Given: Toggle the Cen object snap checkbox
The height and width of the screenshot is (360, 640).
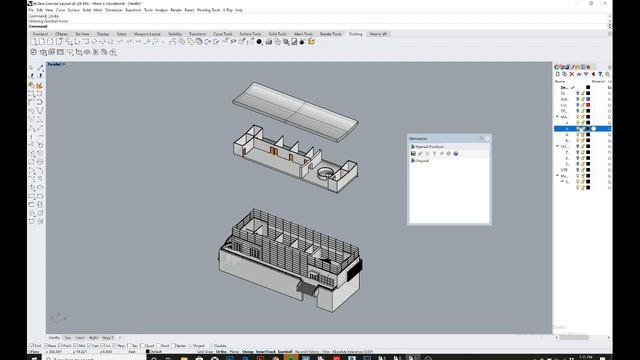Looking at the screenshot, I should [x=89, y=346].
